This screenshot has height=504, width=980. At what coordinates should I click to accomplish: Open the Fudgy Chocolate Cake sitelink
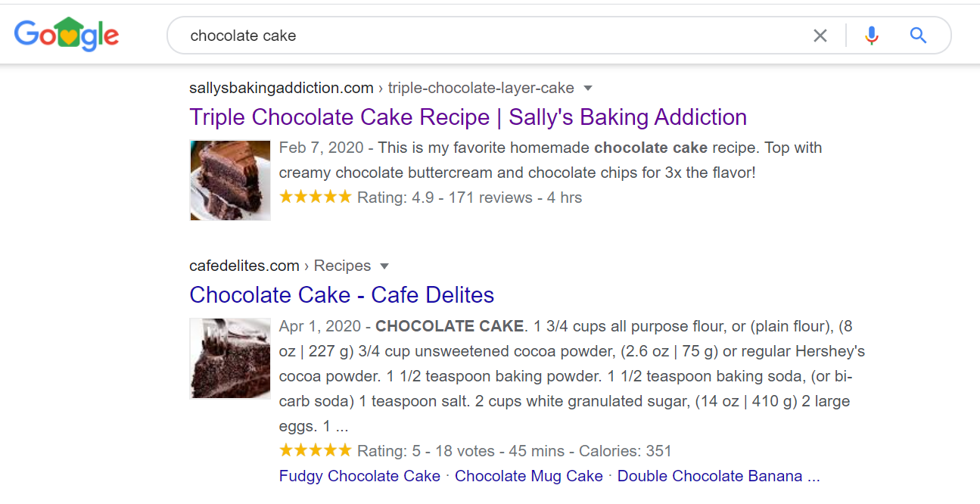pos(359,476)
